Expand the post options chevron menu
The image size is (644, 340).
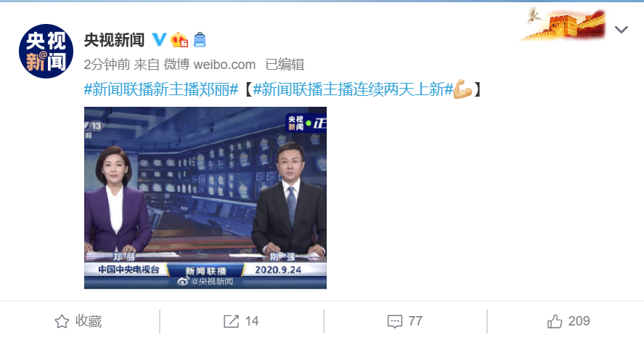(x=621, y=30)
